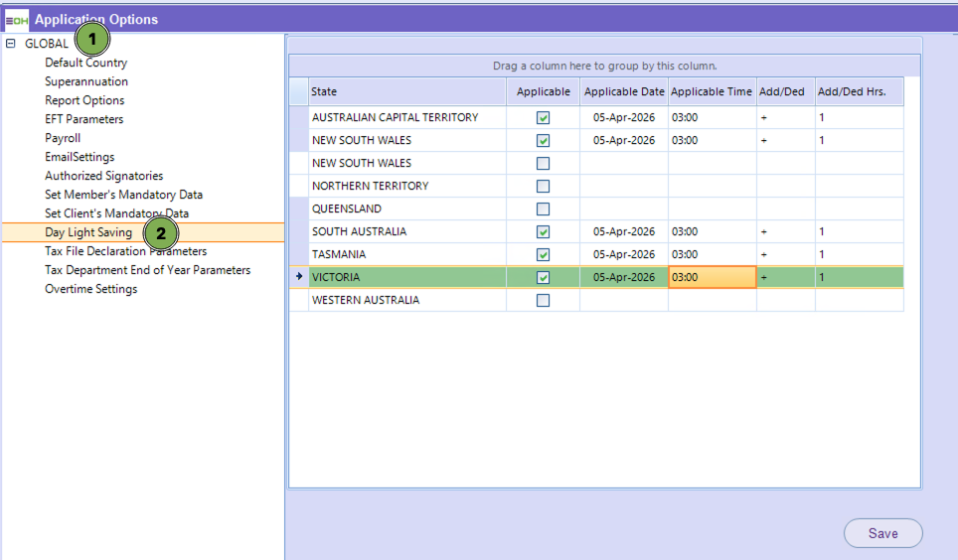Sort by the State column header

(407, 91)
